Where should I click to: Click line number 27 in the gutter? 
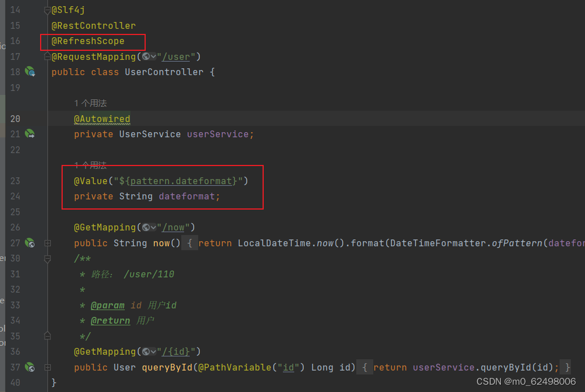(x=15, y=243)
